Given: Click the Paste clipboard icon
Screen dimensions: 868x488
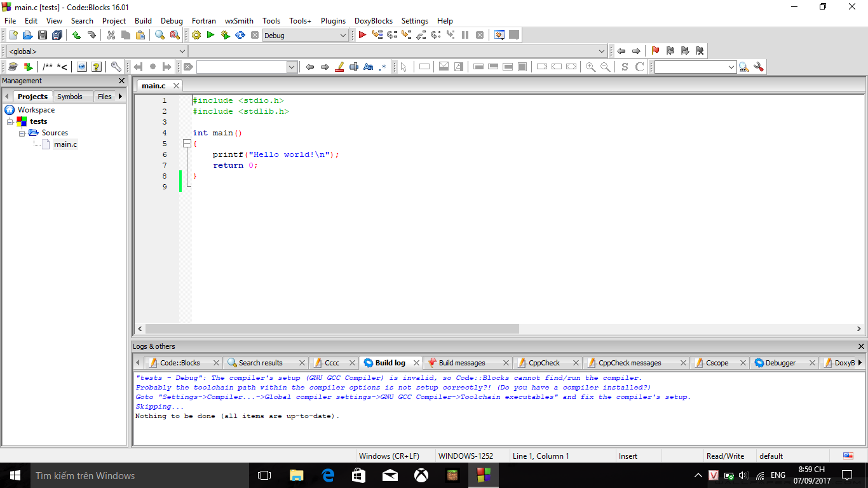Looking at the screenshot, I should (x=140, y=36).
